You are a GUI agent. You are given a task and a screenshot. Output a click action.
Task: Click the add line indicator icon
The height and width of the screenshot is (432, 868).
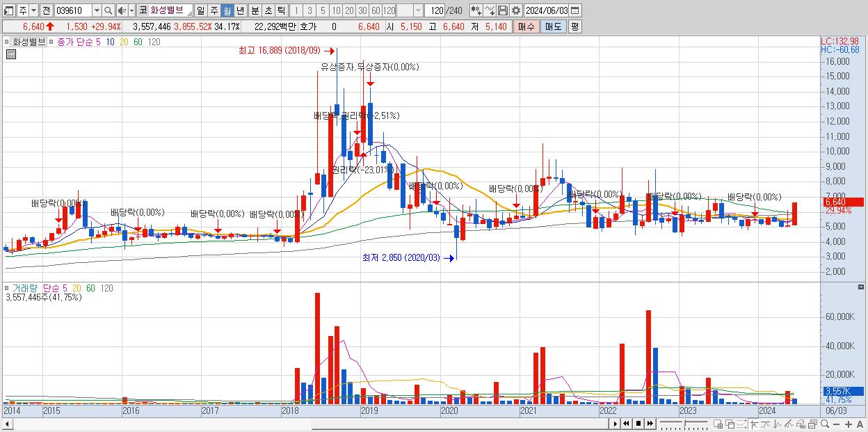[490, 10]
